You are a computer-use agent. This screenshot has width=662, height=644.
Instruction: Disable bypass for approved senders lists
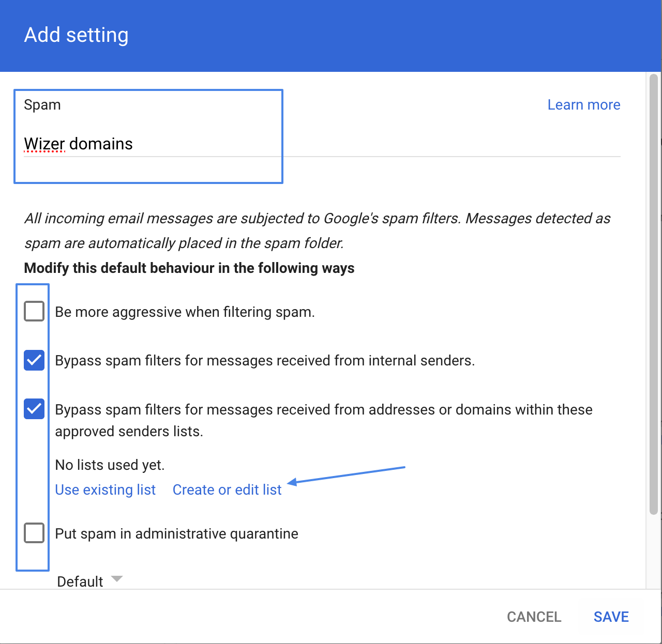click(33, 409)
